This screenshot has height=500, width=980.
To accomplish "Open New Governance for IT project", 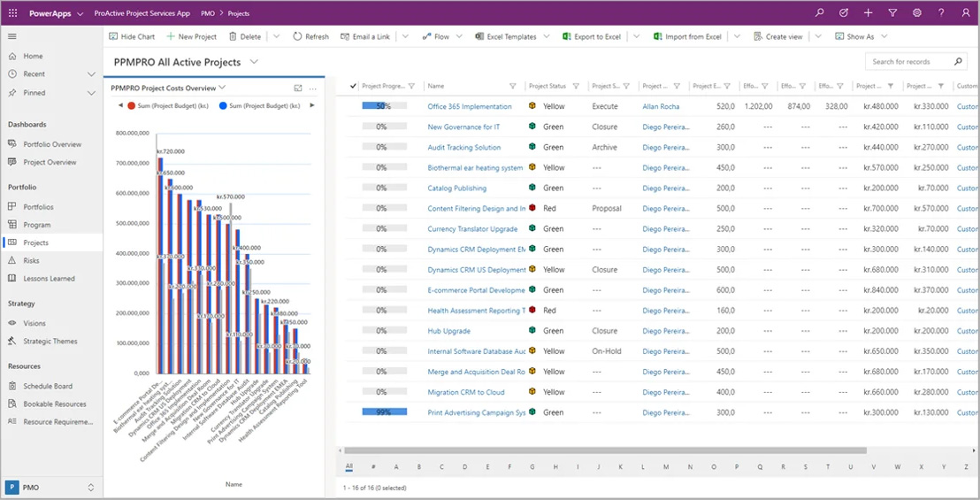I will pyautogui.click(x=463, y=127).
